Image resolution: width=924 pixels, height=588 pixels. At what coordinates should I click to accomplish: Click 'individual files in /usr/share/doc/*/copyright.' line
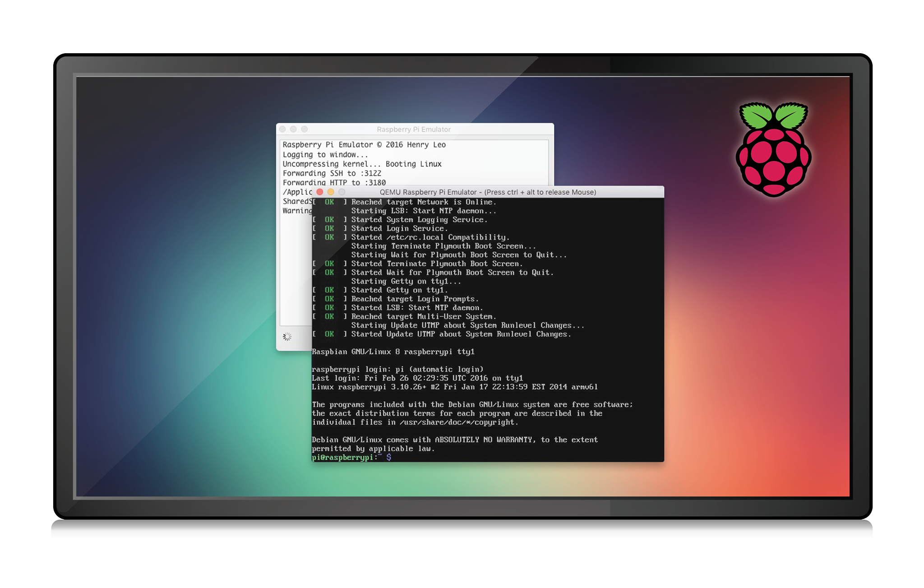[x=415, y=422]
